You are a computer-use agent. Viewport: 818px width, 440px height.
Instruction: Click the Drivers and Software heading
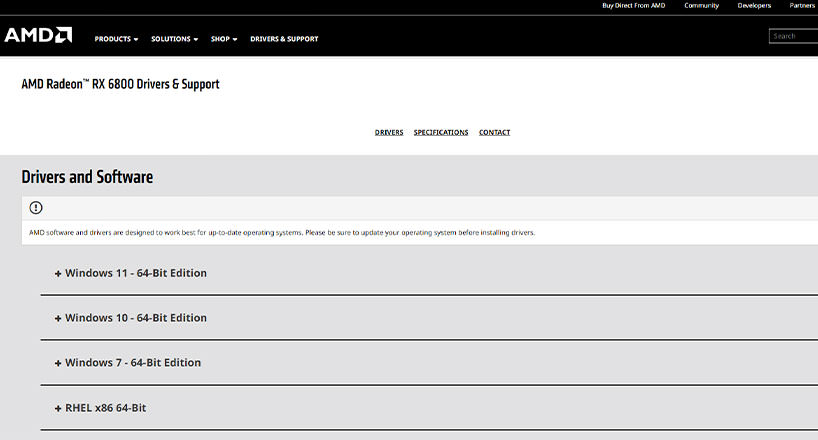[x=87, y=177]
